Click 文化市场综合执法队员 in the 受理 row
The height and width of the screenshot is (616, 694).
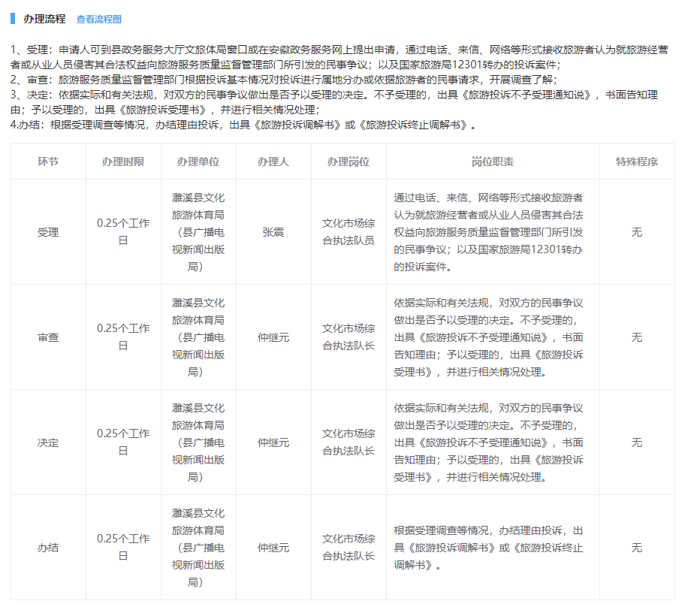pos(349,232)
